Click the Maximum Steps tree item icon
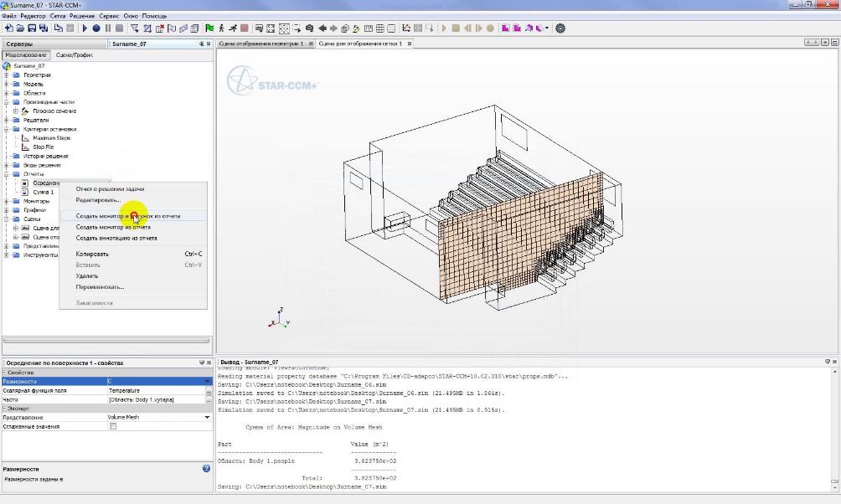 click(26, 138)
